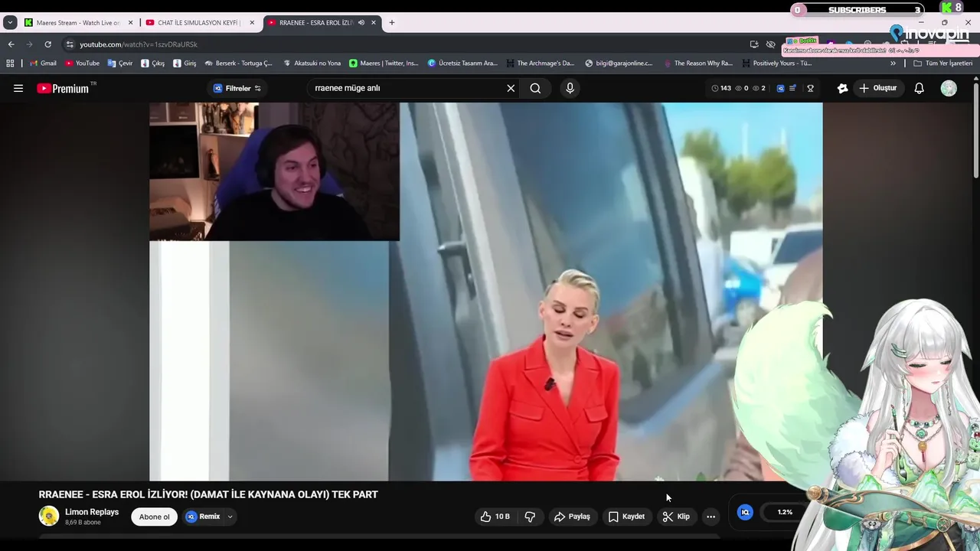Save the video with Kaydet

pos(626,517)
